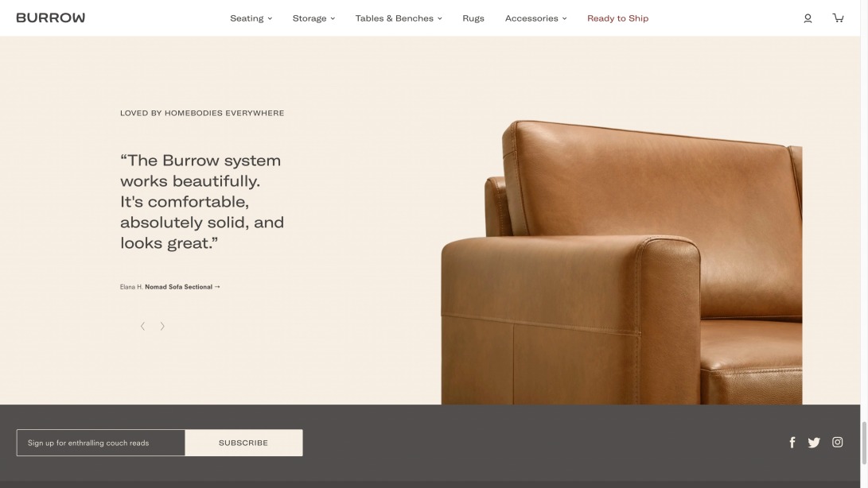Go to Burrow homepage via logo
868x488 pixels.
tap(50, 17)
